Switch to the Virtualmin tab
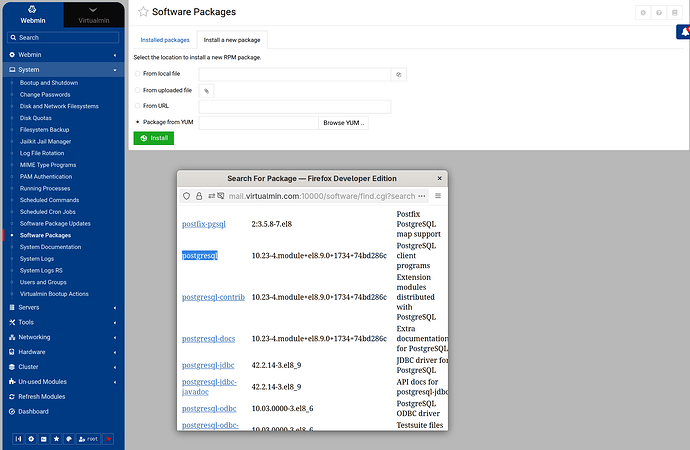Screen dimensions: 690x450 click(96, 13)
